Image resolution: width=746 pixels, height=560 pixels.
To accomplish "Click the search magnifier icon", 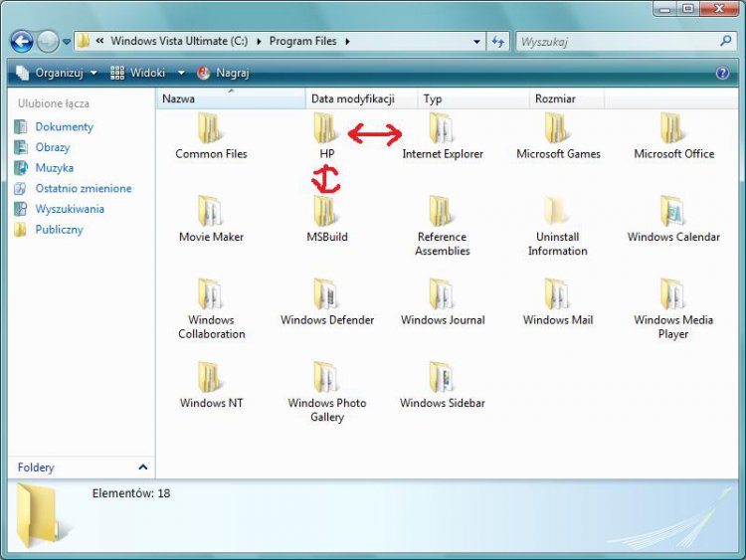I will [x=725, y=41].
